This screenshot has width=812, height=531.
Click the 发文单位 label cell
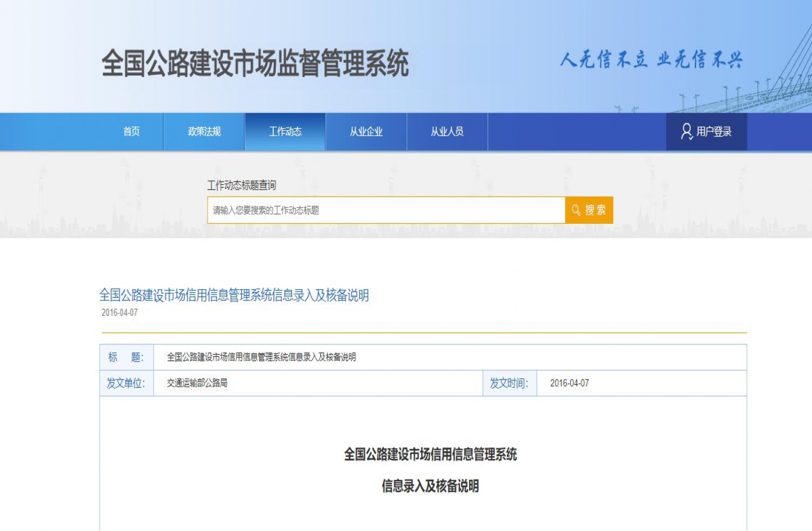tap(126, 383)
